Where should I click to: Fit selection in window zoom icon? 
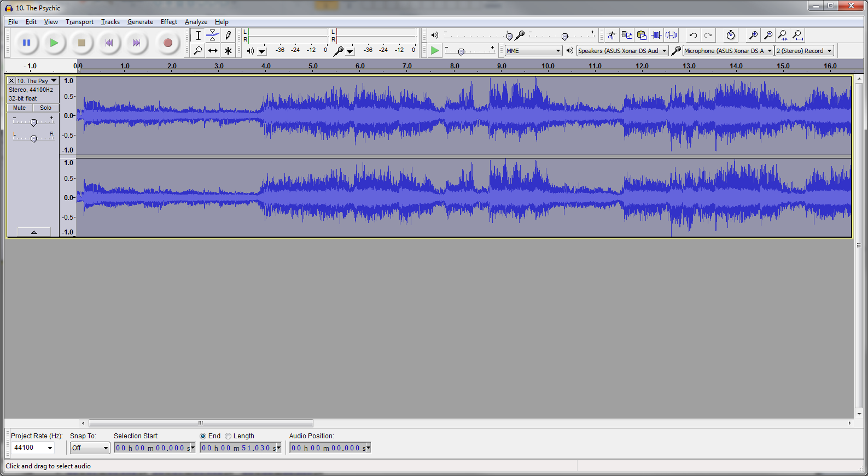point(783,36)
